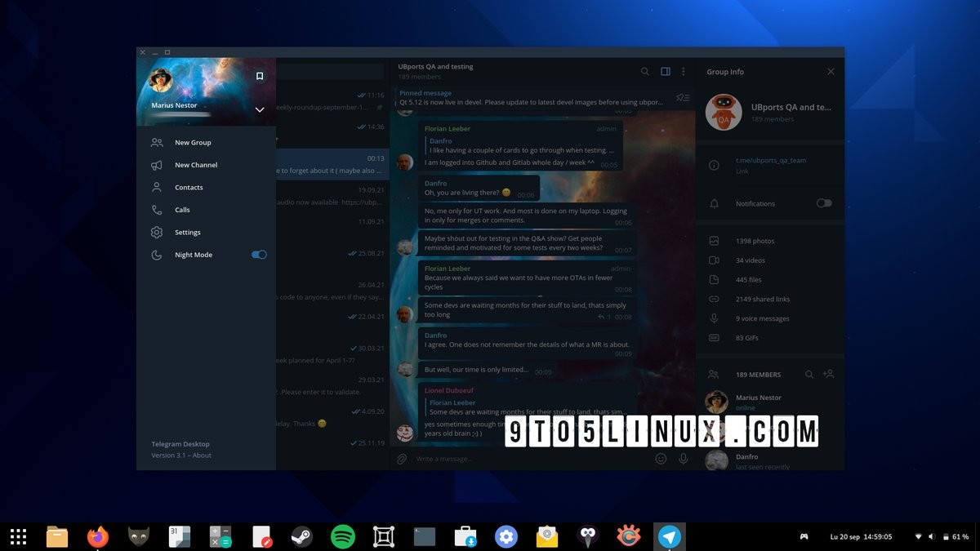Open the Files folder icon in taskbar
The height and width of the screenshot is (551, 980).
tap(57, 536)
